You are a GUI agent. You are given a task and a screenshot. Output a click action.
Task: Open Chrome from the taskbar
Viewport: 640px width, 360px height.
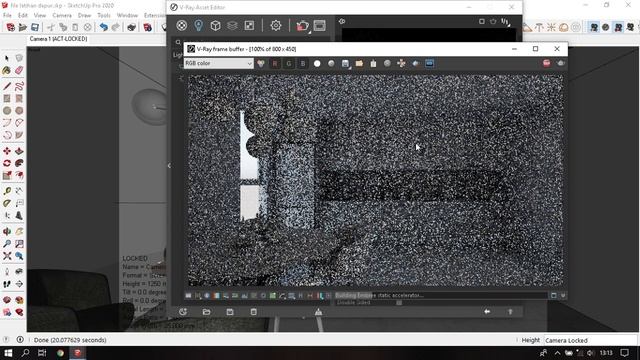60,353
